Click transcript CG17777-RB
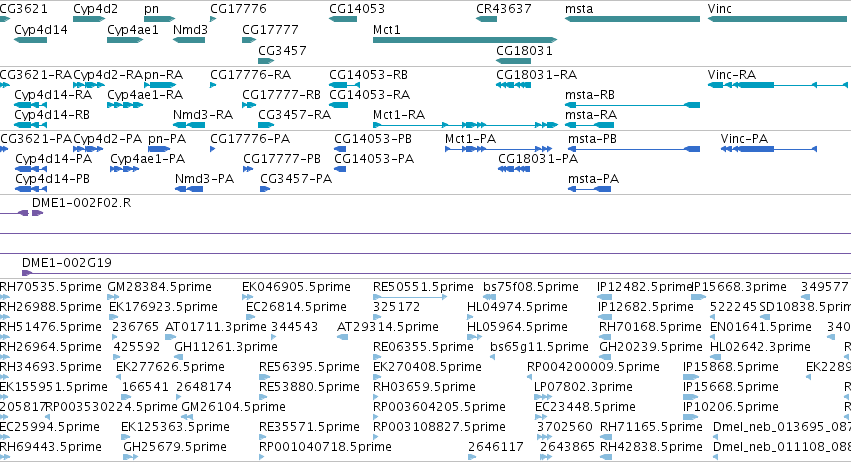Image resolution: width=851 pixels, height=462 pixels. (x=249, y=105)
